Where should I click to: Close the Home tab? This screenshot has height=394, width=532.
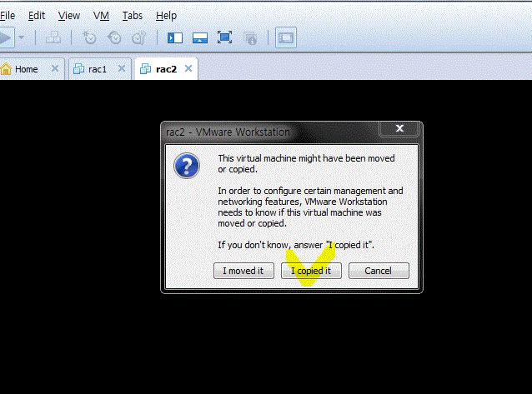point(55,68)
